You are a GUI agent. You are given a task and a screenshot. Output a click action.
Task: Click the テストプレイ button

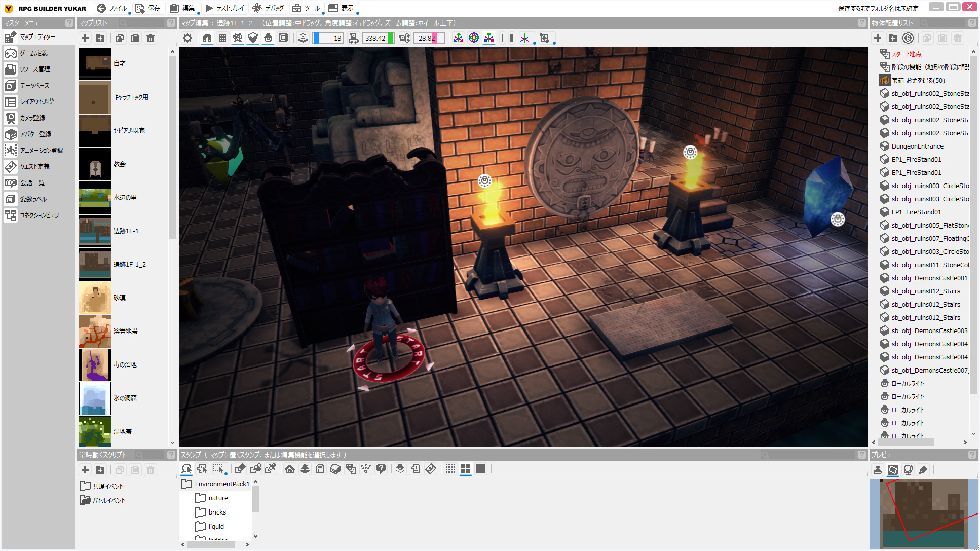pyautogui.click(x=224, y=8)
